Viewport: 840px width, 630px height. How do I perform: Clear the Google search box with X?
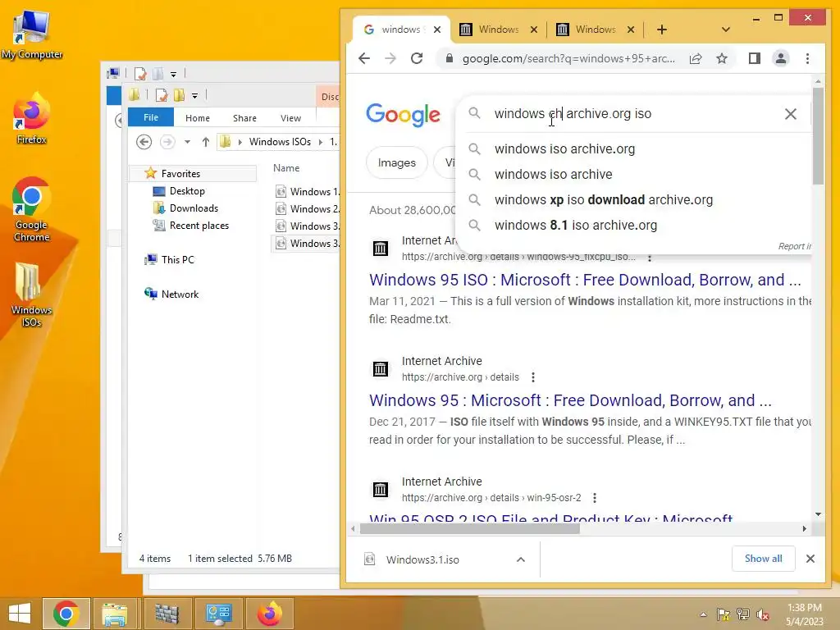click(x=790, y=113)
